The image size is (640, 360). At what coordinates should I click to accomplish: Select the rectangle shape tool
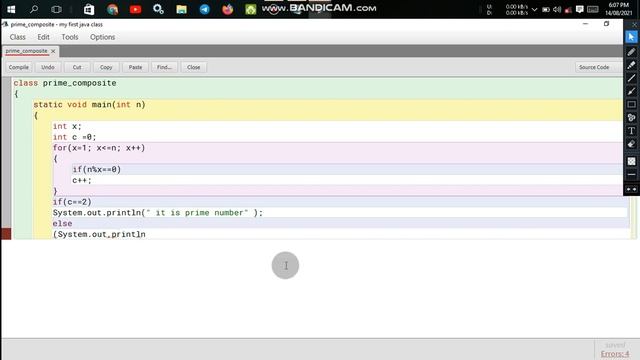coord(631,104)
